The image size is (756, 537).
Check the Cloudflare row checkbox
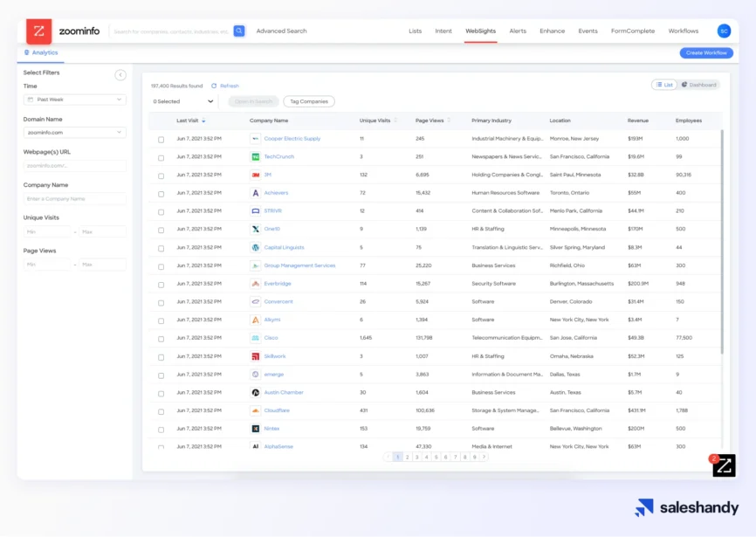point(161,411)
